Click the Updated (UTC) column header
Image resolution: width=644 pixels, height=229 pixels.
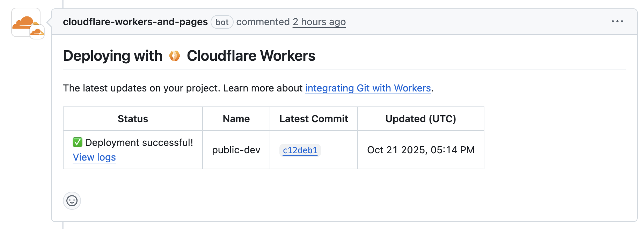(420, 119)
